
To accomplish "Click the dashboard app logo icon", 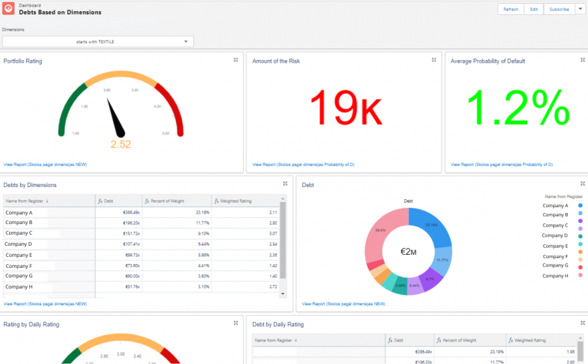I will pyautogui.click(x=8, y=8).
